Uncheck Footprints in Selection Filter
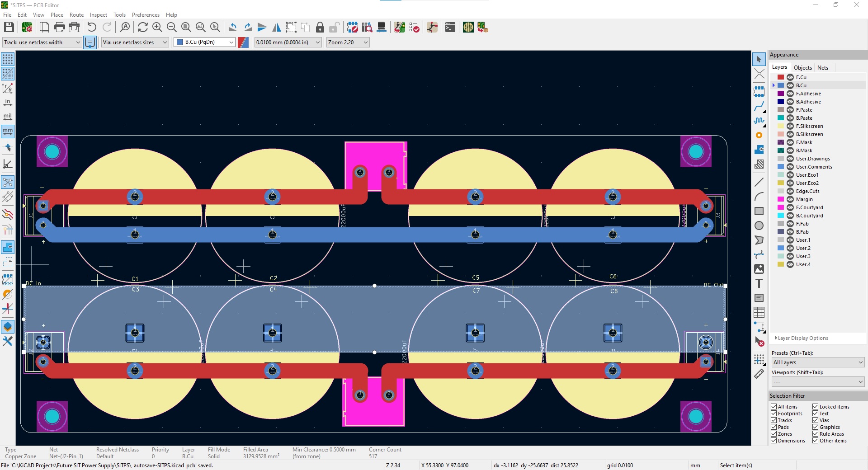 tap(774, 414)
